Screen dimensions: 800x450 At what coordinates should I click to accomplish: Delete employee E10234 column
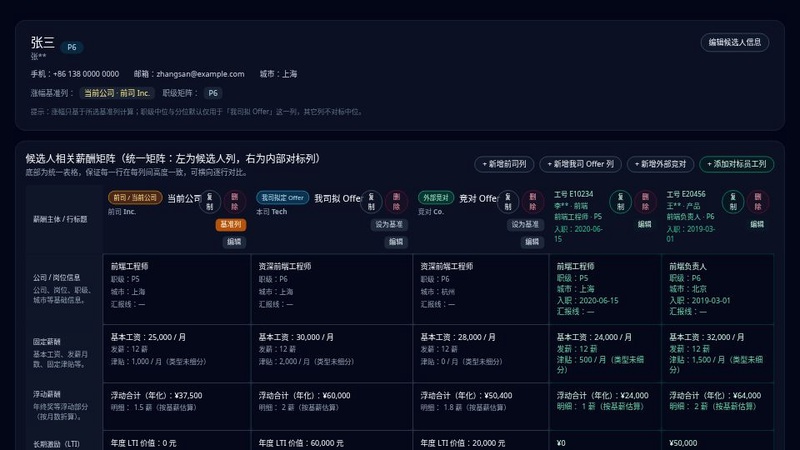645,202
